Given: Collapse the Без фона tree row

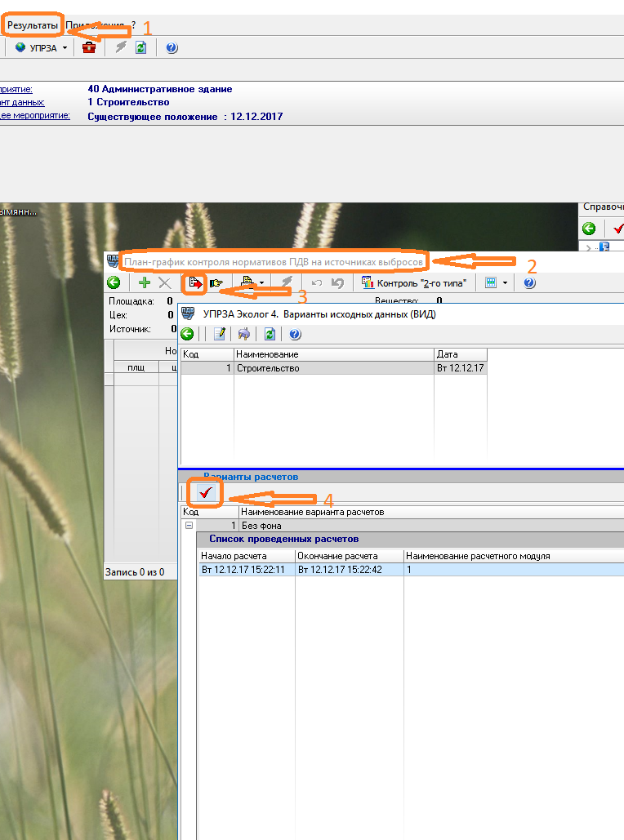Looking at the screenshot, I should tap(189, 526).
